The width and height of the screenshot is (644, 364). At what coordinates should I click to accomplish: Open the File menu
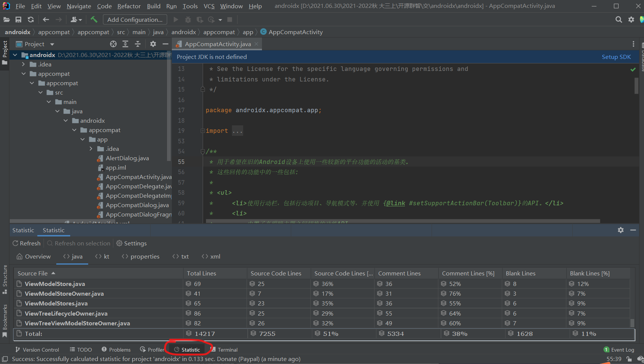(x=20, y=6)
